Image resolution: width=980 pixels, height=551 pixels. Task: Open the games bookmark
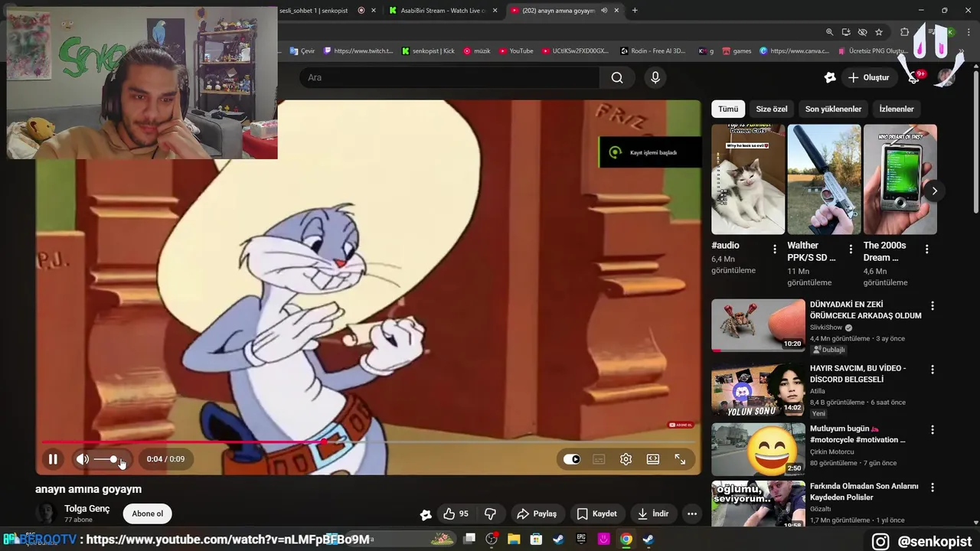click(737, 51)
